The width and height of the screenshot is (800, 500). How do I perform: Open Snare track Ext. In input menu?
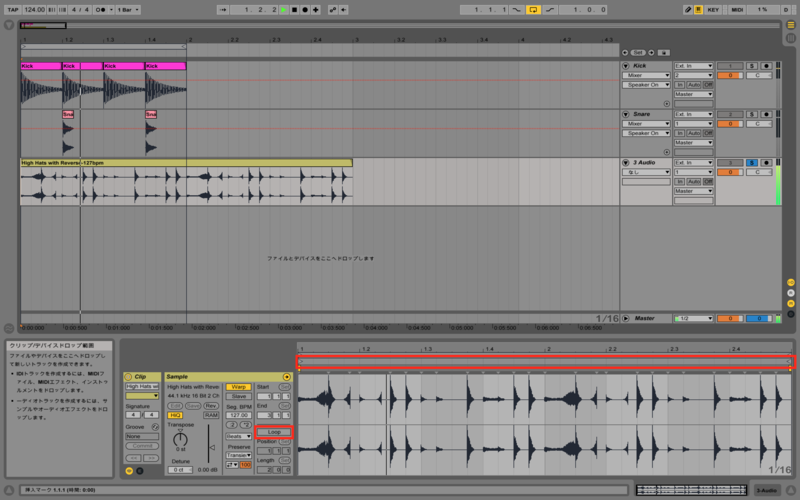tap(693, 114)
